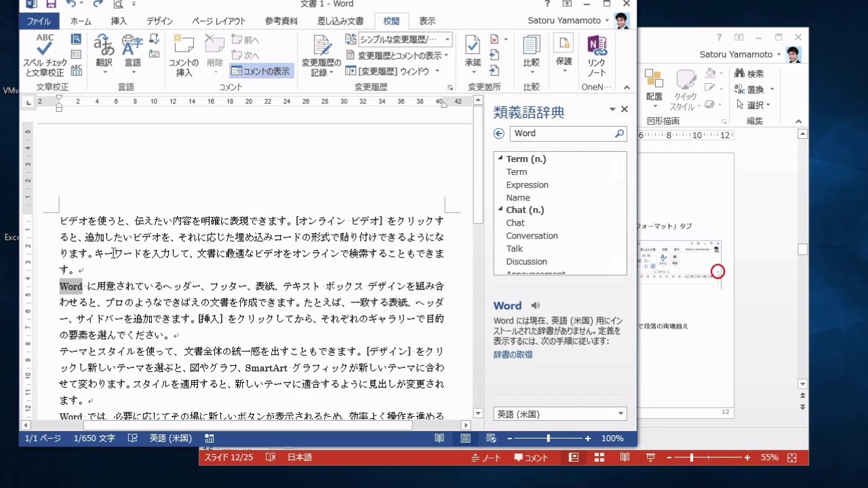Click the Word zoom slider in status bar
The width and height of the screenshot is (868, 488).
[548, 439]
